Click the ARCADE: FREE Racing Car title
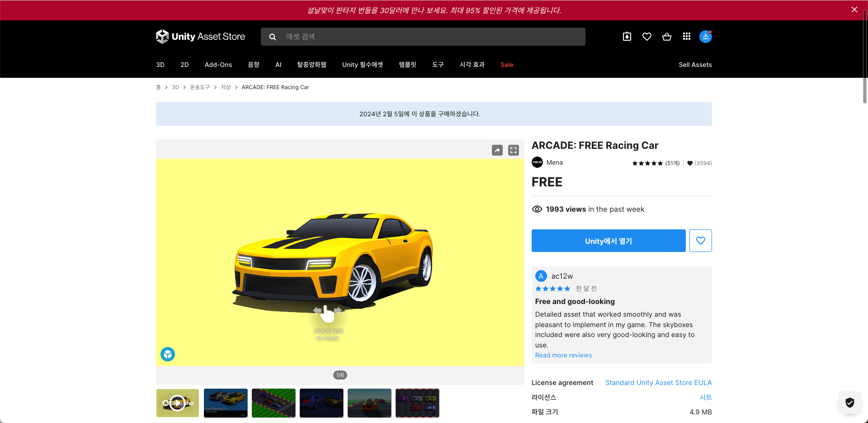The image size is (868, 423). click(595, 145)
